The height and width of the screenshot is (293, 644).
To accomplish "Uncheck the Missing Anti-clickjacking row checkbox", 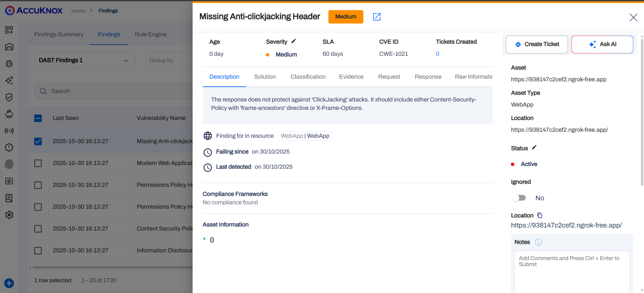I will [38, 141].
